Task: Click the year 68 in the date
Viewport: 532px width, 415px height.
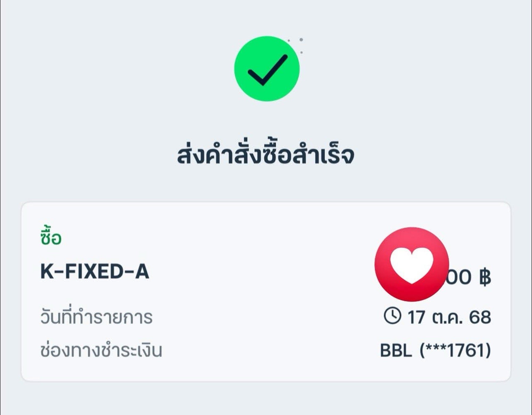Action: coord(480,317)
